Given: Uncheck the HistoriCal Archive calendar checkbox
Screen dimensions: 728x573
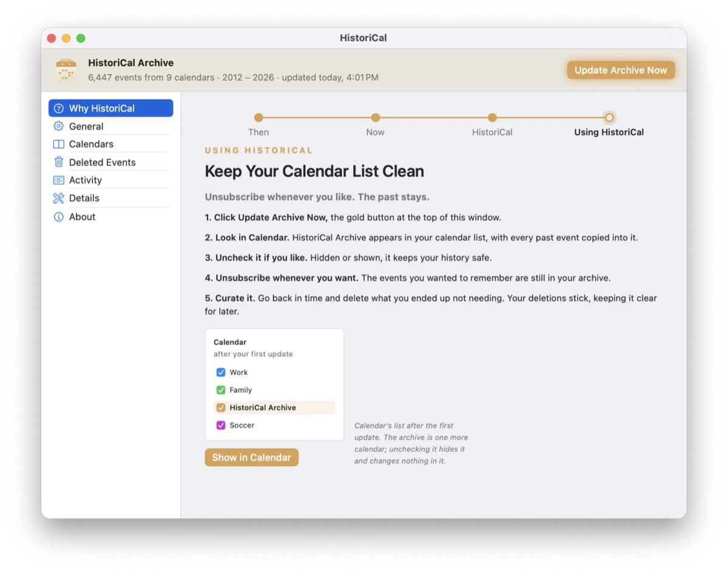Looking at the screenshot, I should (x=221, y=408).
